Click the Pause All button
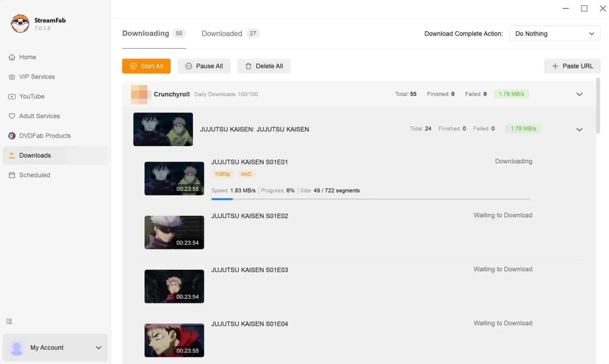This screenshot has height=364, width=609. coord(204,66)
